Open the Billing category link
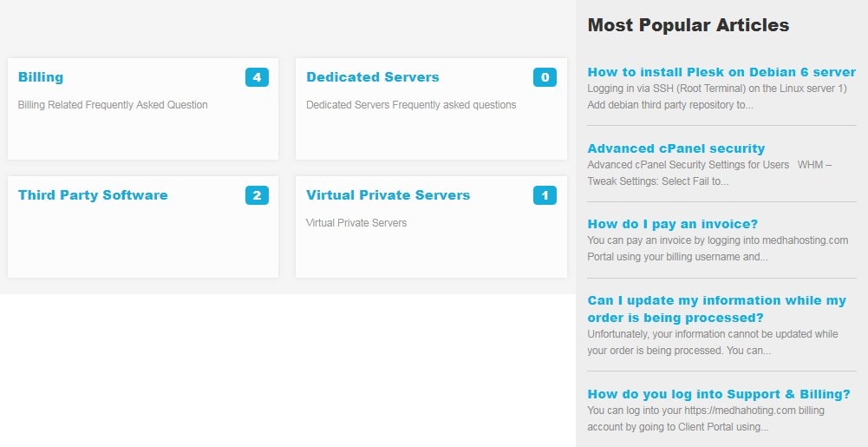 pos(41,77)
